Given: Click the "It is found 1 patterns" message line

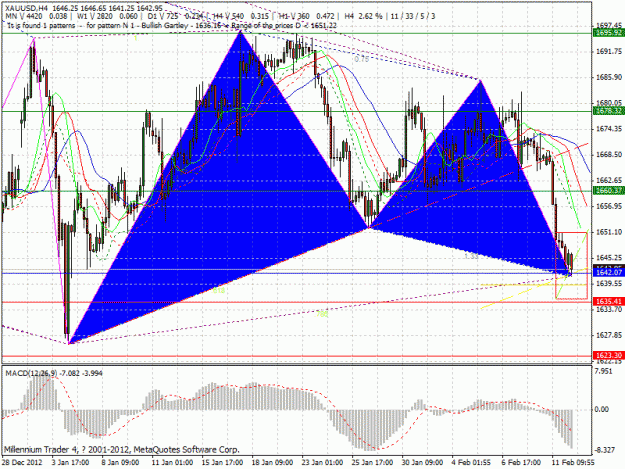Looking at the screenshot, I should [171, 26].
